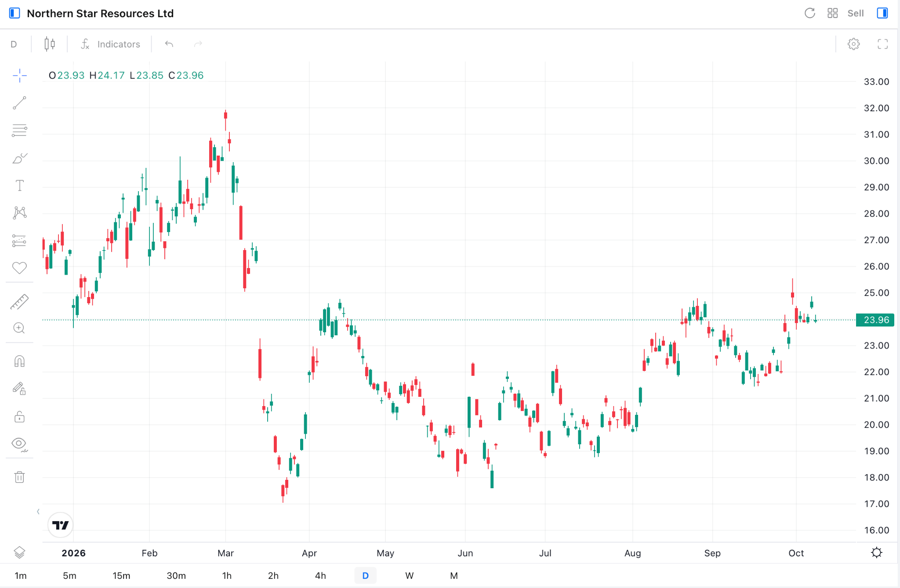The width and height of the screenshot is (900, 588).
Task: Switch to the 15m timeframe
Action: [x=121, y=576]
